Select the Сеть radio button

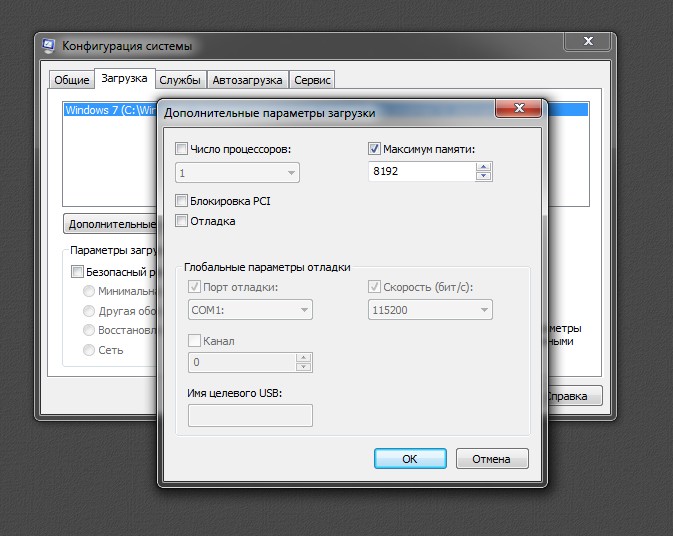click(89, 350)
